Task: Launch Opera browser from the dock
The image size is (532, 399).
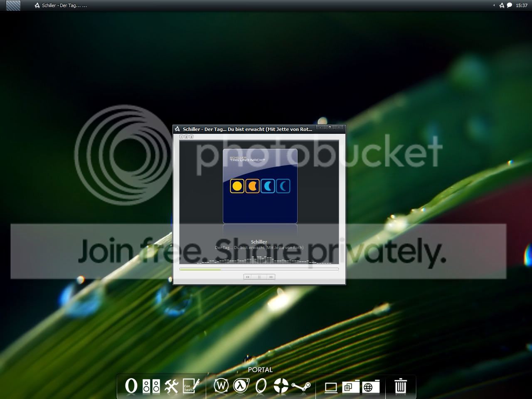Action: tap(131, 386)
